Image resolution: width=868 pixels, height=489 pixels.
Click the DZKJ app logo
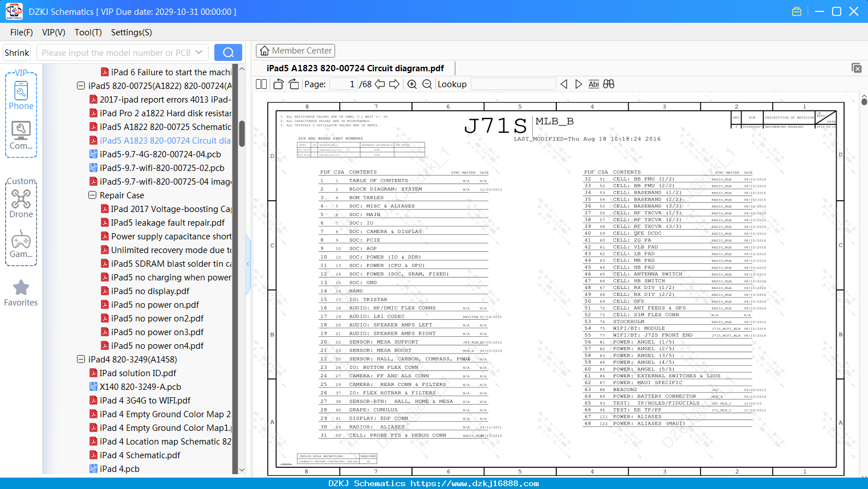point(14,11)
